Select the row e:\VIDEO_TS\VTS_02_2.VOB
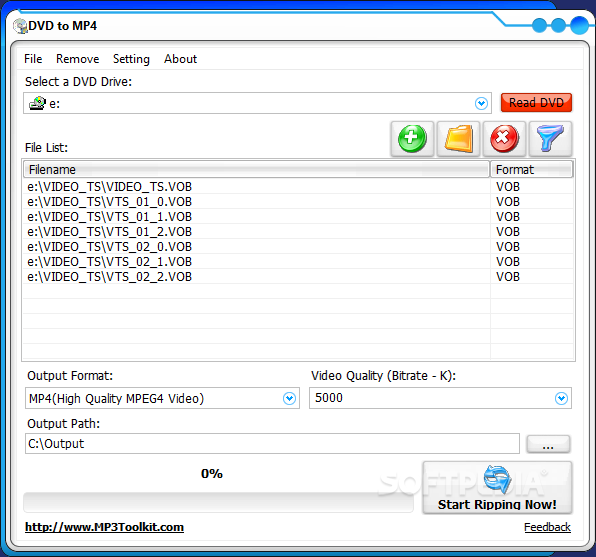Image resolution: width=596 pixels, height=557 pixels. pos(298,277)
